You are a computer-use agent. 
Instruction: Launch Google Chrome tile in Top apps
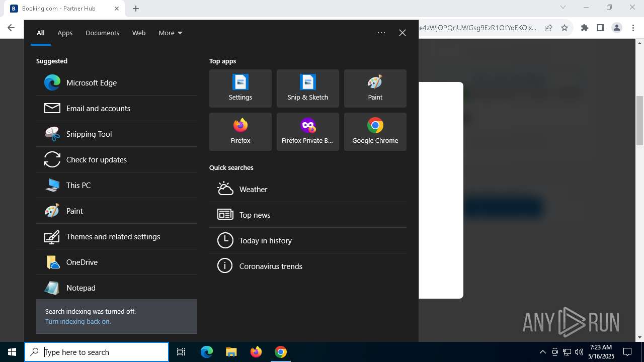(x=375, y=132)
